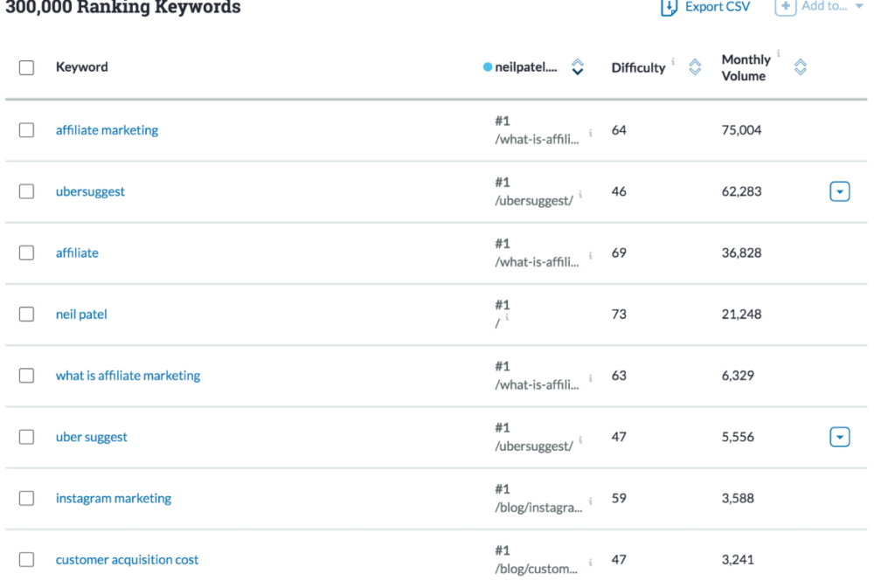
Task: Click info icon next to /ubersuggest/ URL in ubersuggest row
Action: click(580, 195)
